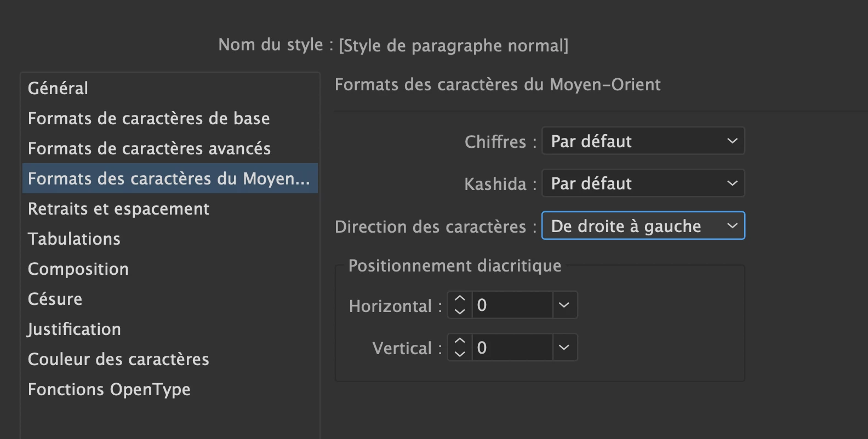Click the Horizontal diacritic input field
The image size is (868, 439).
(512, 305)
